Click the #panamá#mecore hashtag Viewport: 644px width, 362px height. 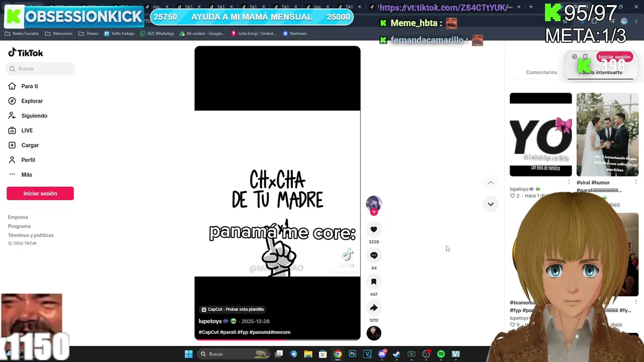[270, 332]
